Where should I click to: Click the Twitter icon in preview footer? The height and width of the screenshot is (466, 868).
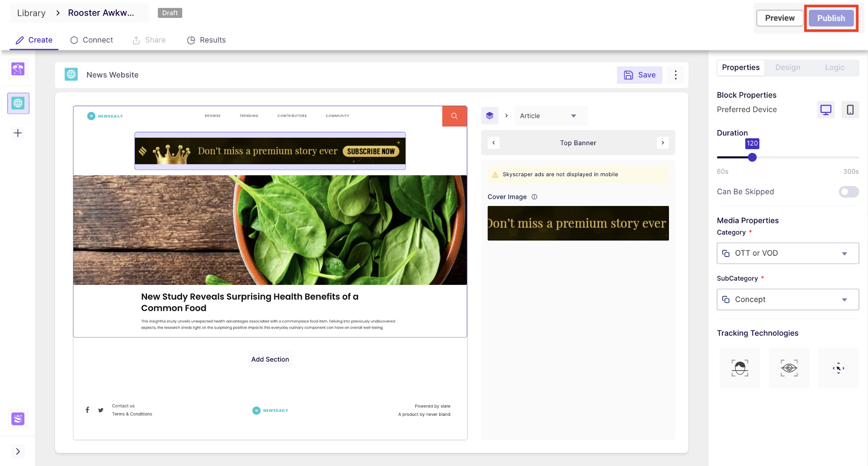pos(101,410)
